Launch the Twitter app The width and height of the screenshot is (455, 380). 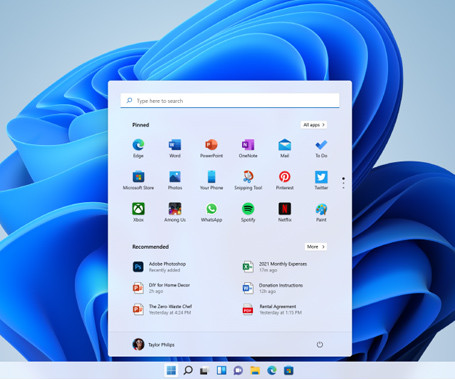pos(321,180)
